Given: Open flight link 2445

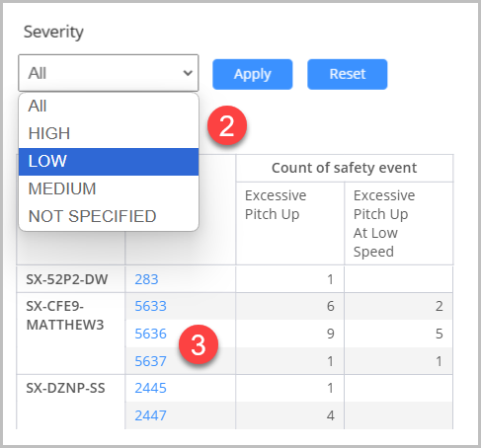Looking at the screenshot, I should tap(150, 388).
